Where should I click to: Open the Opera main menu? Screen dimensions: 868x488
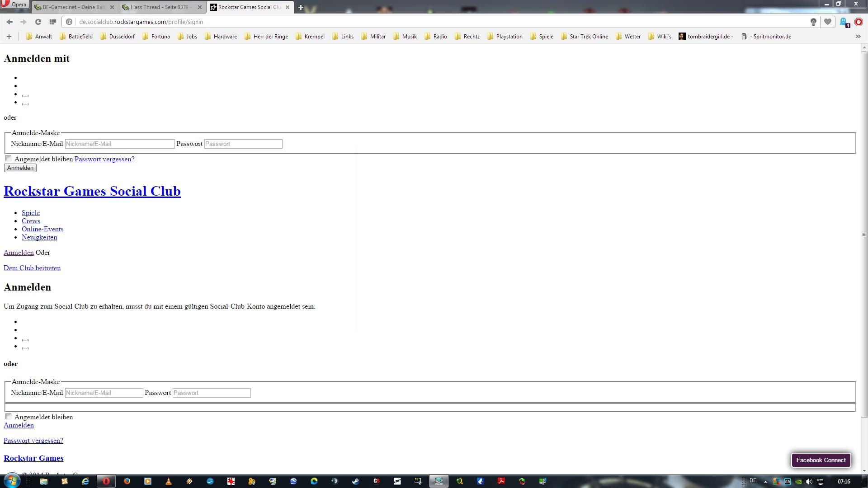click(14, 5)
